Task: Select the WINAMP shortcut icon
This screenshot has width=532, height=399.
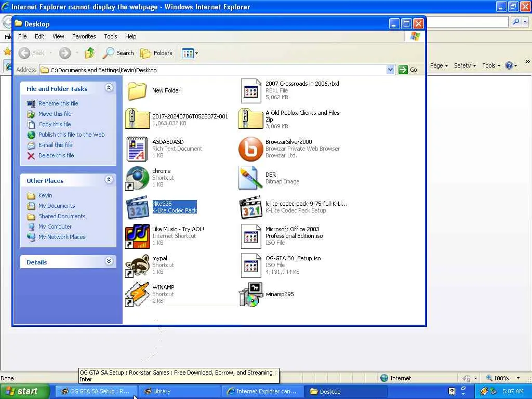Action: 137,295
